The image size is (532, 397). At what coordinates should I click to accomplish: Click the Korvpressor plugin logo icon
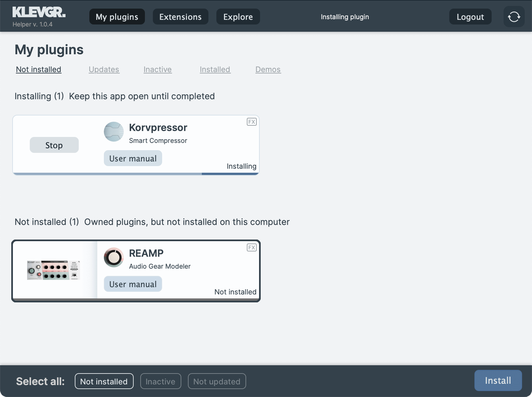tap(114, 132)
